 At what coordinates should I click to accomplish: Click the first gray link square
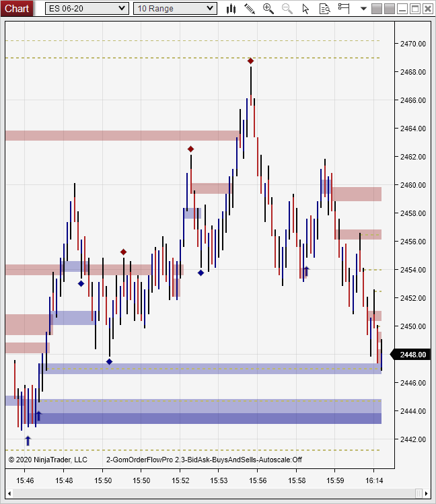tap(377, 9)
